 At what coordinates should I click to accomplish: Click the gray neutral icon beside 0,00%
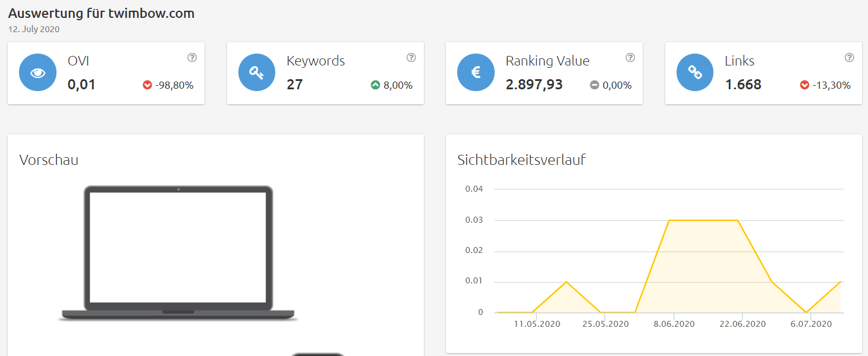(x=595, y=85)
